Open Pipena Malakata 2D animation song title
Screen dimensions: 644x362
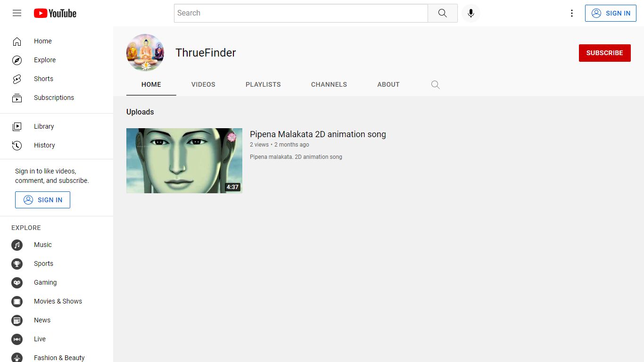[x=318, y=134]
